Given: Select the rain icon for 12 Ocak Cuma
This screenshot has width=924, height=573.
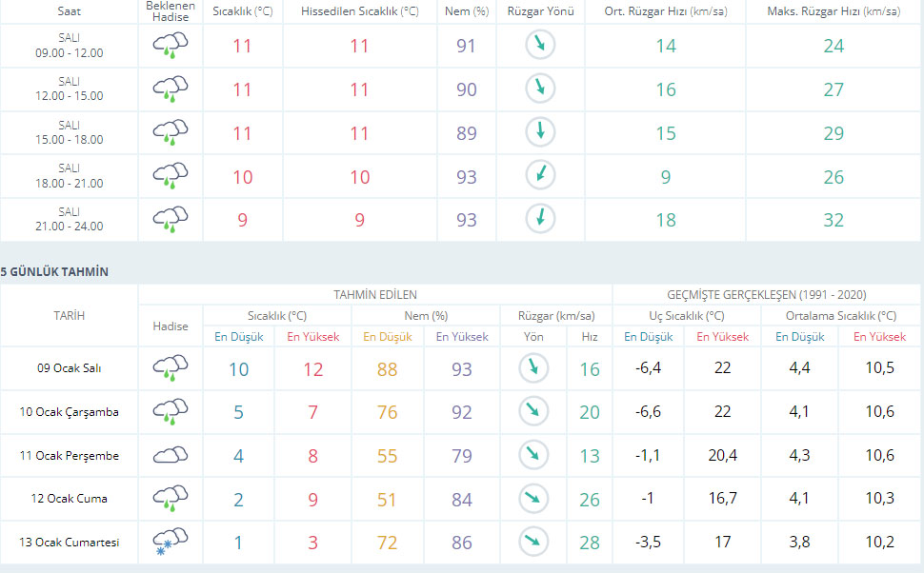Looking at the screenshot, I should coord(171,498).
